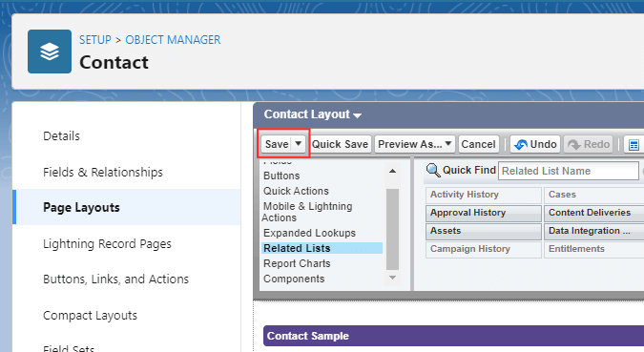644x352 pixels.
Task: Click the Redo arrow icon
Action: pyautogui.click(x=573, y=145)
